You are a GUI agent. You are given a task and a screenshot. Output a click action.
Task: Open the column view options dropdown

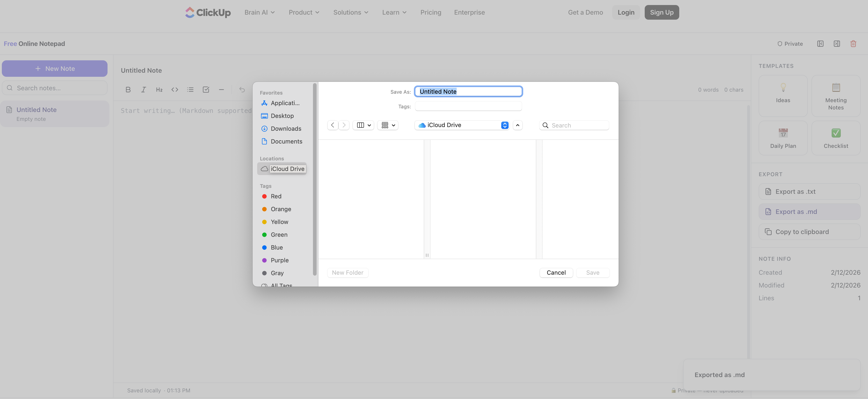tap(363, 125)
